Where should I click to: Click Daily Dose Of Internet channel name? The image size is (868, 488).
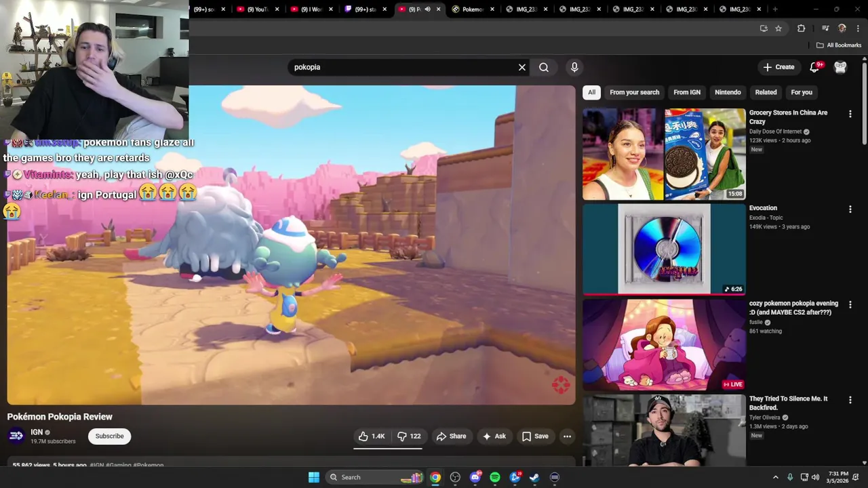775,131
